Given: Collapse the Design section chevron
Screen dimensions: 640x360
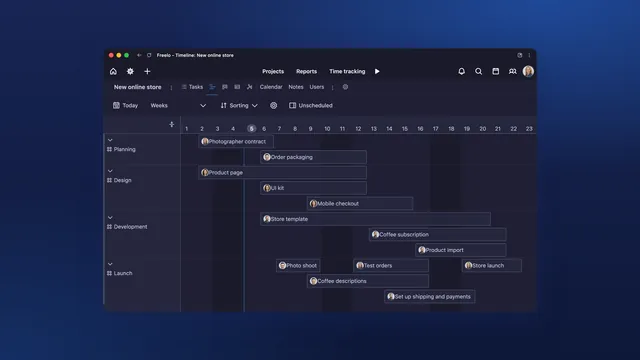Looking at the screenshot, I should [110, 171].
